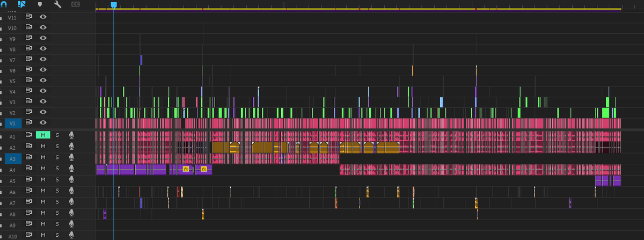The width and height of the screenshot is (644, 240).
Task: Target the A1 track label
Action: coord(13,136)
